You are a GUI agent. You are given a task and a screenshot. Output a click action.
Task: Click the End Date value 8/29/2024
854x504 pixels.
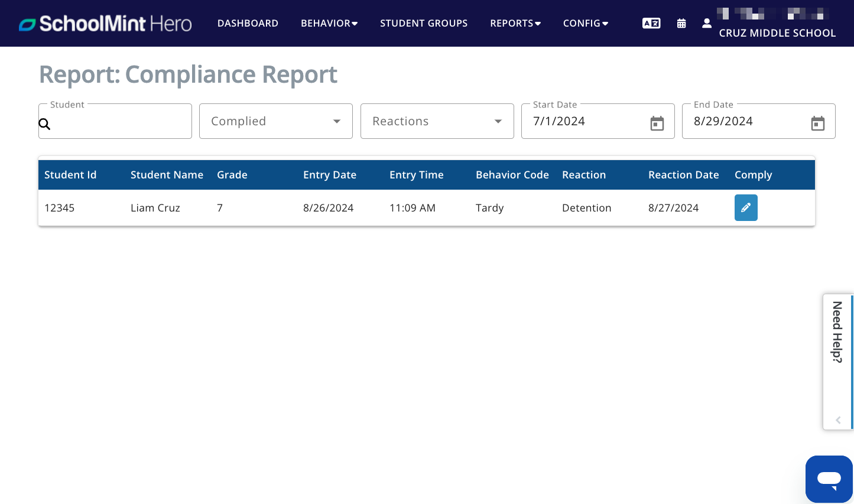pyautogui.click(x=723, y=121)
